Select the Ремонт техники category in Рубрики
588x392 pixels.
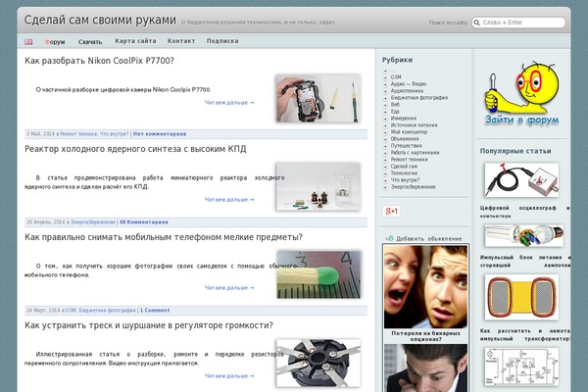(409, 160)
